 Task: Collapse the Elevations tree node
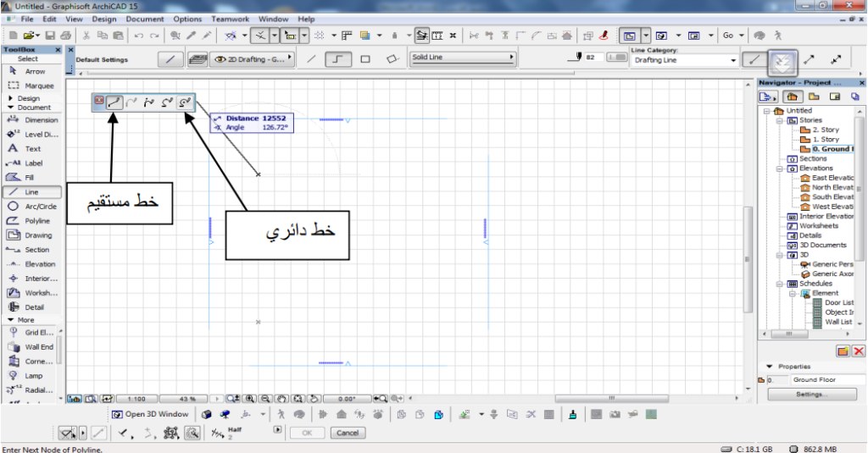click(x=780, y=168)
